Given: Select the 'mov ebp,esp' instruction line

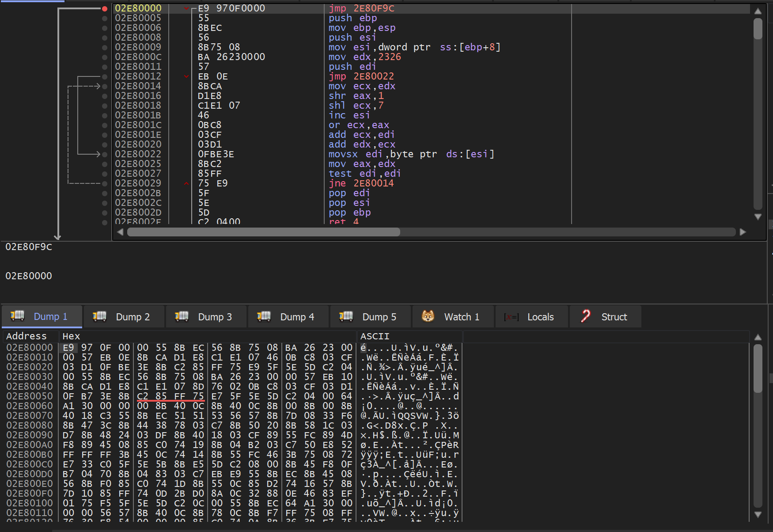Looking at the screenshot, I should click(362, 28).
